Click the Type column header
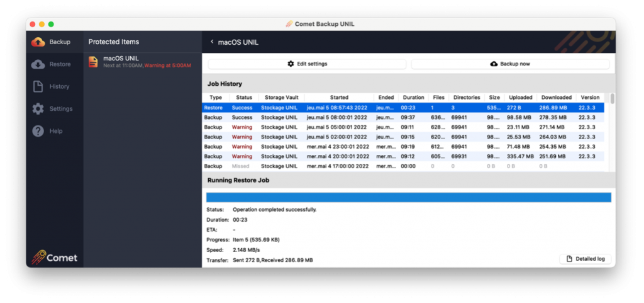 (216, 98)
